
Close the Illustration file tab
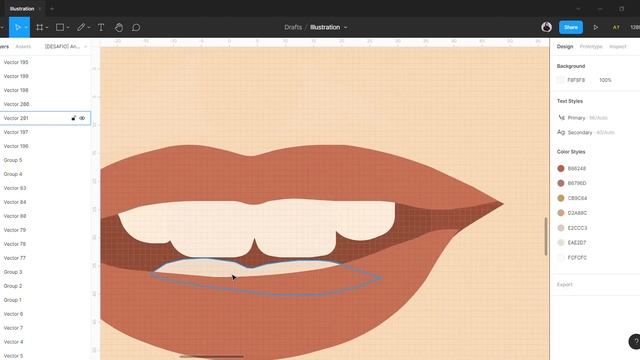40,9
